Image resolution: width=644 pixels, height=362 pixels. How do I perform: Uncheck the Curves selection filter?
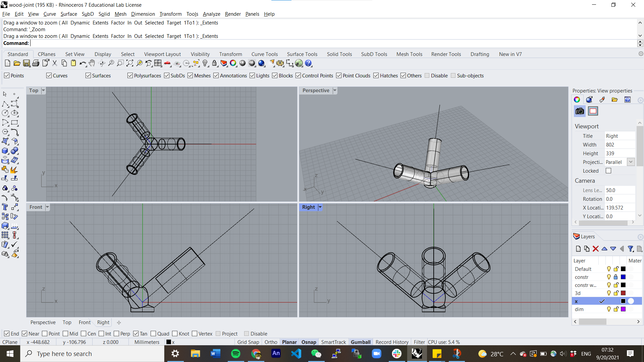[x=49, y=76]
